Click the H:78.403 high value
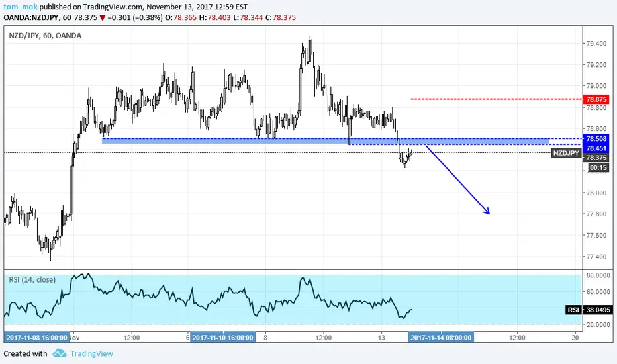Image resolution: width=617 pixels, height=364 pixels. 215,18
